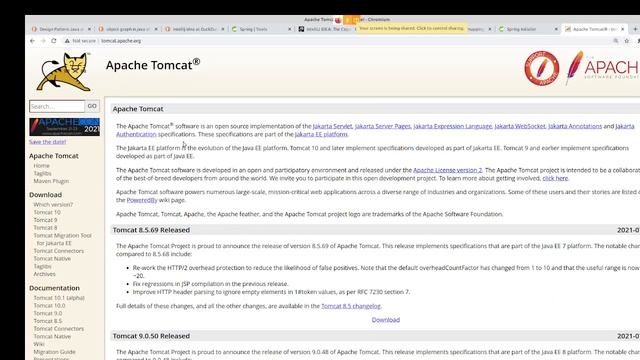
Task: Follow the click here link
Action: coord(555,178)
